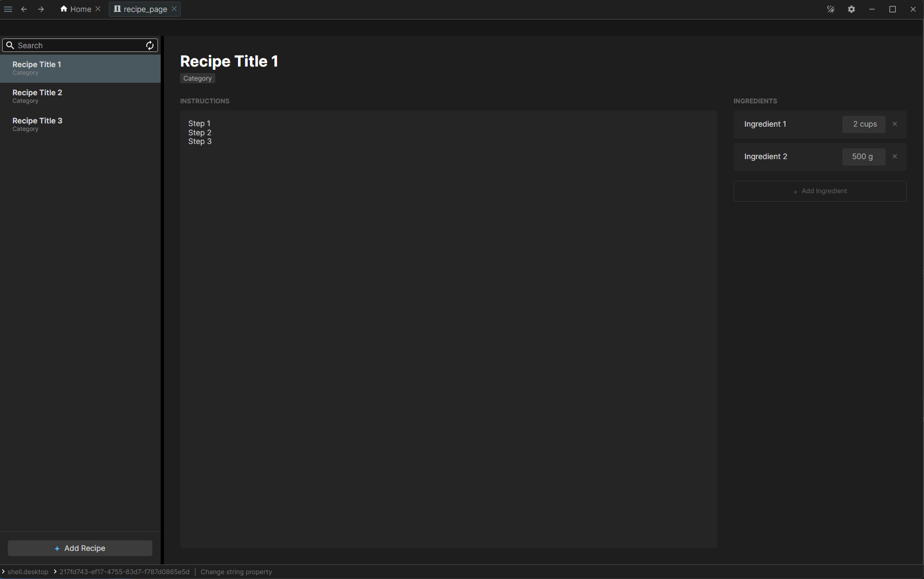Viewport: 924px width, 579px height.
Task: Remove Ingredient 2 with its X icon
Action: tap(895, 156)
